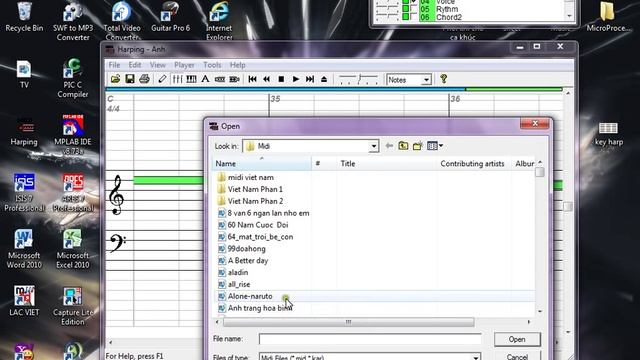Stop playback with the stop button
This screenshot has width=640, height=360.
(281, 79)
